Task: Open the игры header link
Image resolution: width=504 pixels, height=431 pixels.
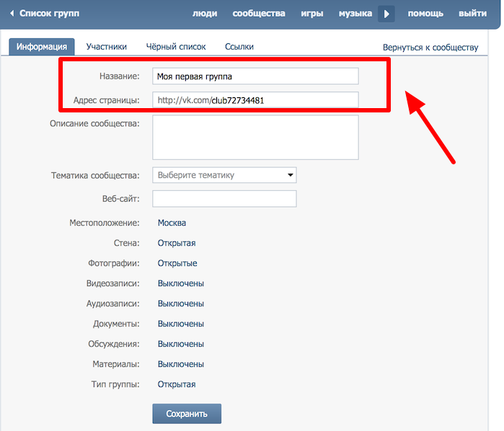Action: pyautogui.click(x=311, y=14)
